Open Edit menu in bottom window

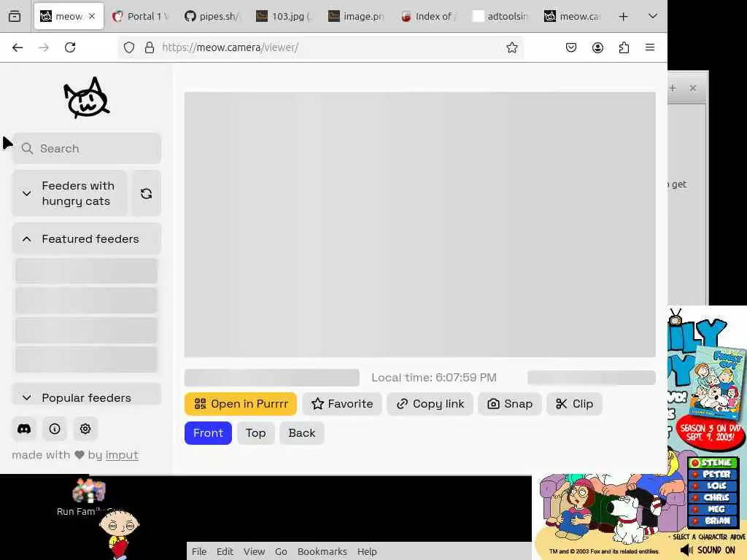[225, 551]
